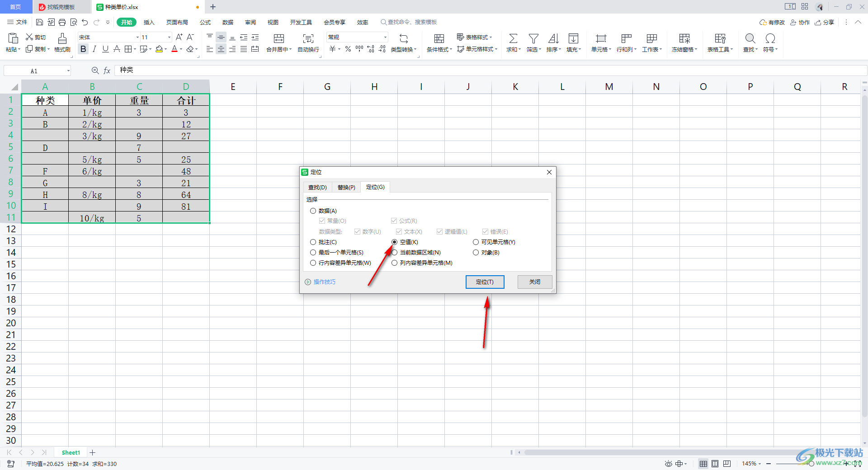
Task: Open the Page Layout (页面布局) tab
Action: pyautogui.click(x=177, y=22)
